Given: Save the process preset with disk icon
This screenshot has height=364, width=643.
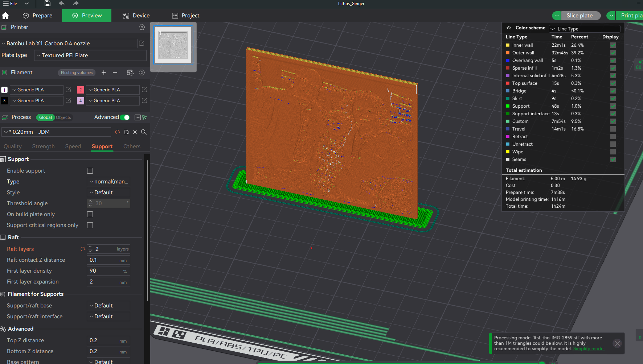Looking at the screenshot, I should click(x=126, y=132).
